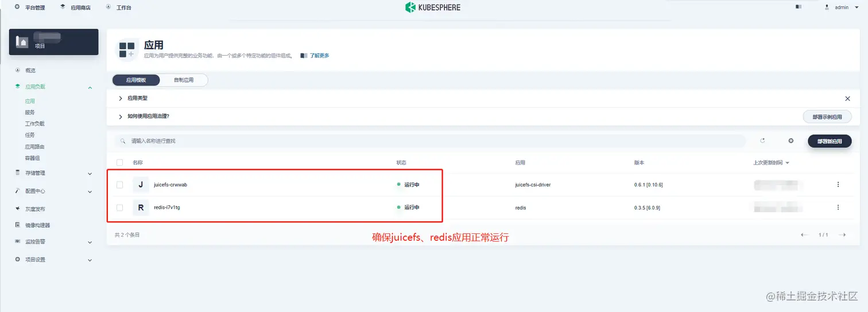Image resolution: width=868 pixels, height=312 pixels.
Task: Click the KubeSphere logo
Action: [x=433, y=7]
